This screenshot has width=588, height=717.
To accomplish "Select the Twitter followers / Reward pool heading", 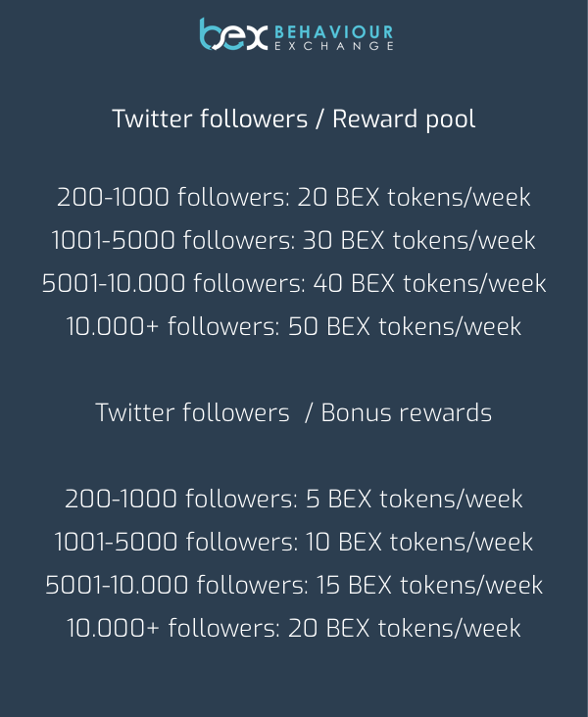I will [x=294, y=119].
